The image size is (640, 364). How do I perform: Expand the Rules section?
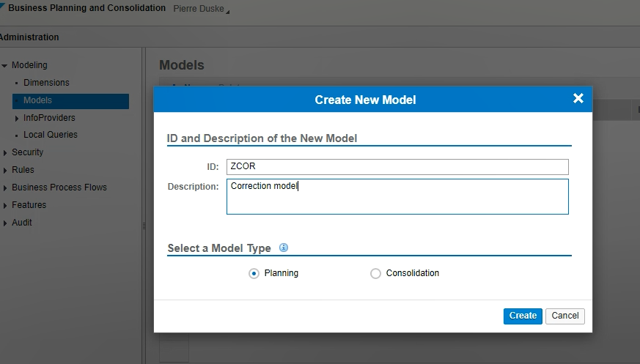coord(5,171)
